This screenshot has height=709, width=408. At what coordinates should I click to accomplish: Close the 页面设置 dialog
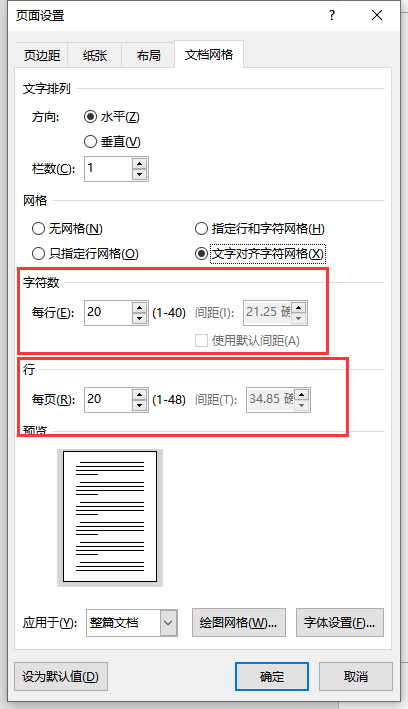click(376, 15)
